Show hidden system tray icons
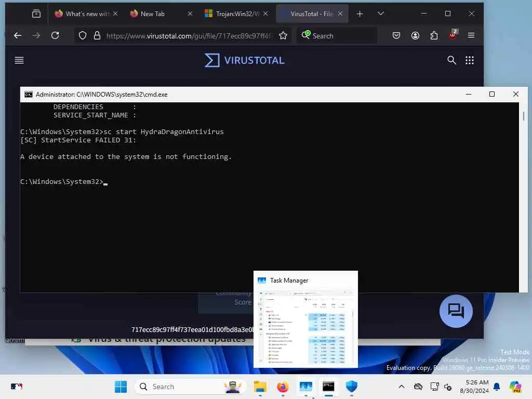532x399 pixels. pos(402,387)
